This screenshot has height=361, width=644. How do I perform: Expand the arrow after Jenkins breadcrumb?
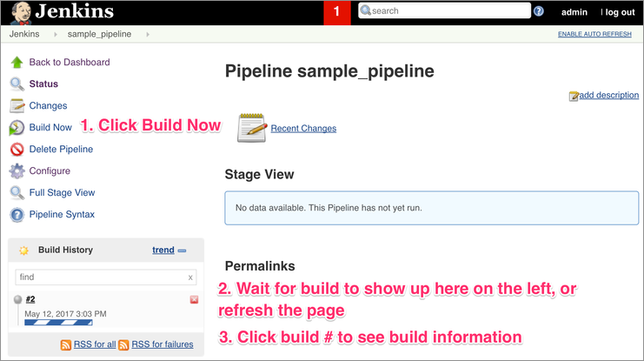(55, 35)
